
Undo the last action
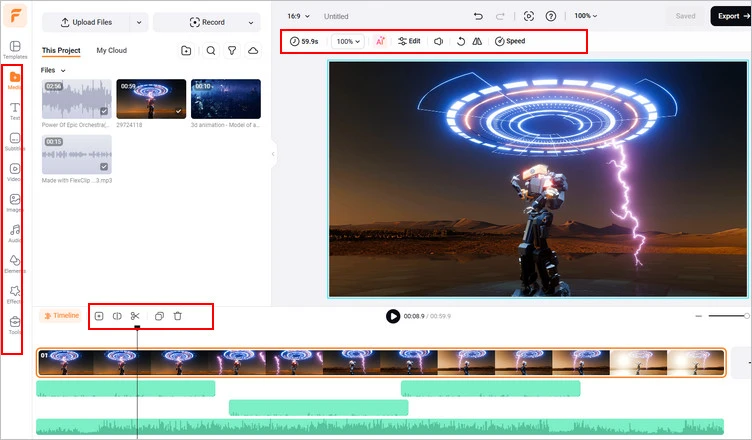pos(478,16)
